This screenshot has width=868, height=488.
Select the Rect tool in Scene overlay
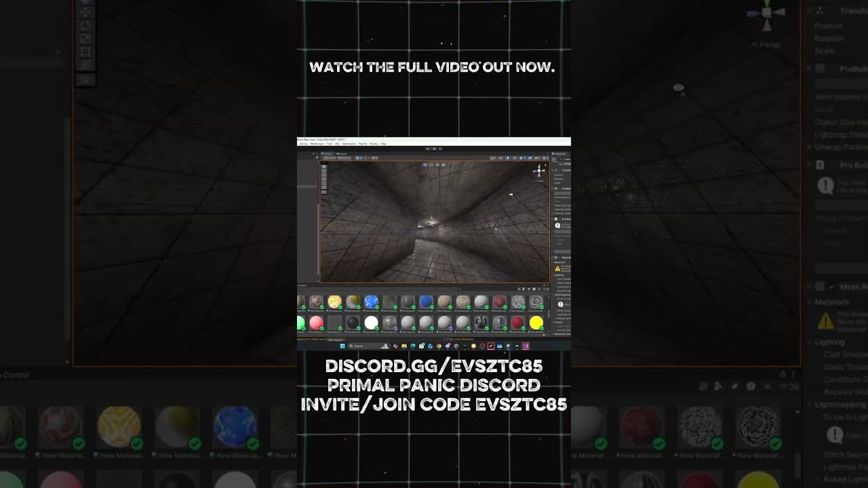(325, 184)
